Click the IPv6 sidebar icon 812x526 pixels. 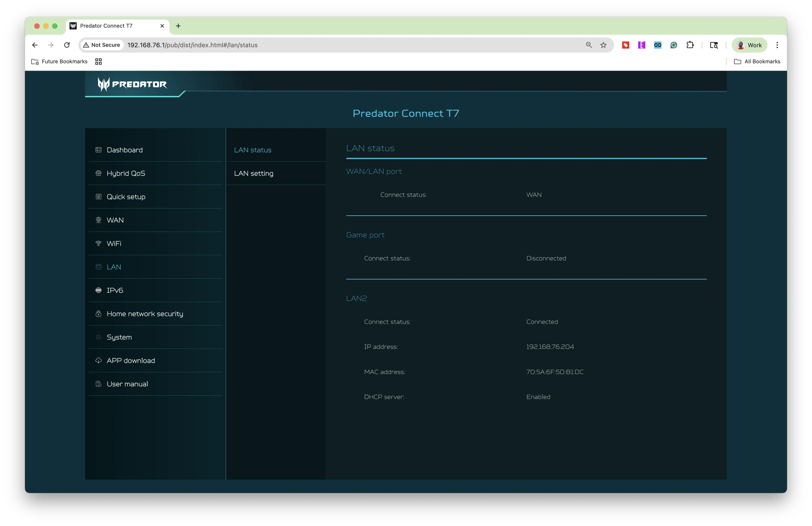[98, 290]
